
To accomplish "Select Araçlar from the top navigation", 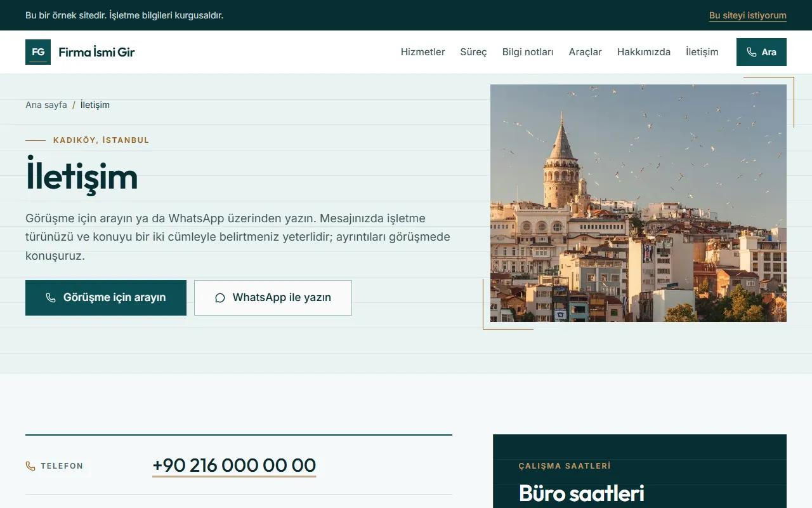I will tap(585, 52).
